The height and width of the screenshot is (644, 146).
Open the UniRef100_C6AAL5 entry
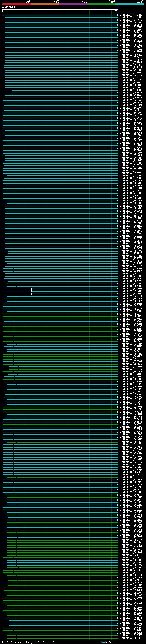pyautogui.click(x=131, y=357)
